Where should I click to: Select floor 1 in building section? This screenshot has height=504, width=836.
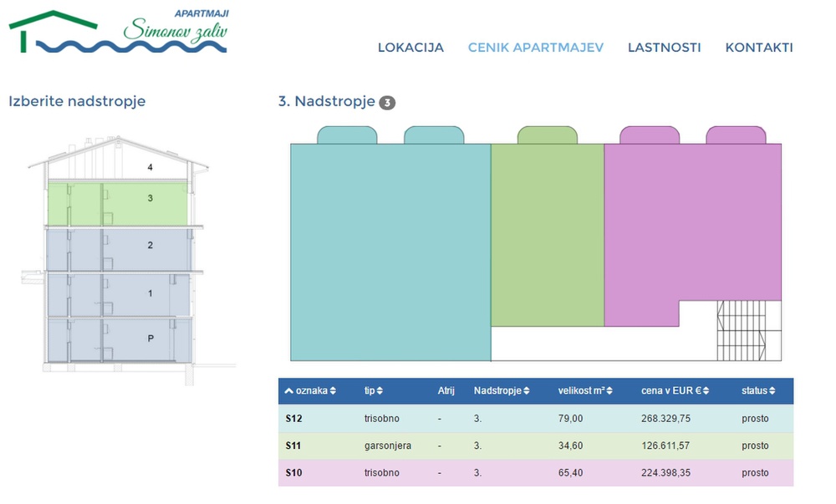coord(118,295)
